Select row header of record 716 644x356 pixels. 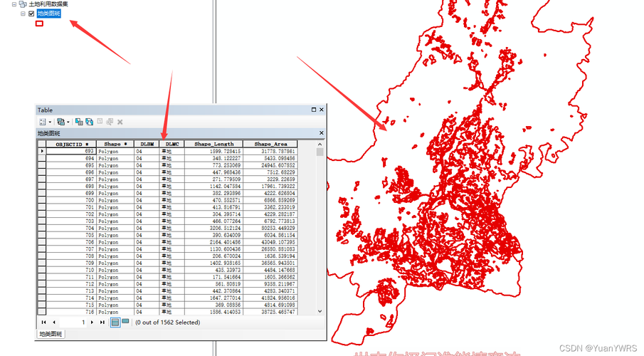pyautogui.click(x=42, y=312)
